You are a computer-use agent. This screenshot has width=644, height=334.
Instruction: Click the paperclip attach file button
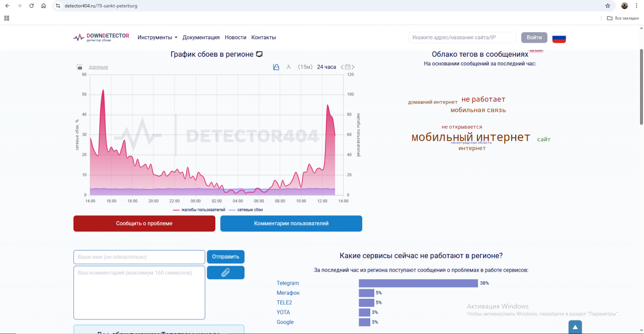pos(225,273)
